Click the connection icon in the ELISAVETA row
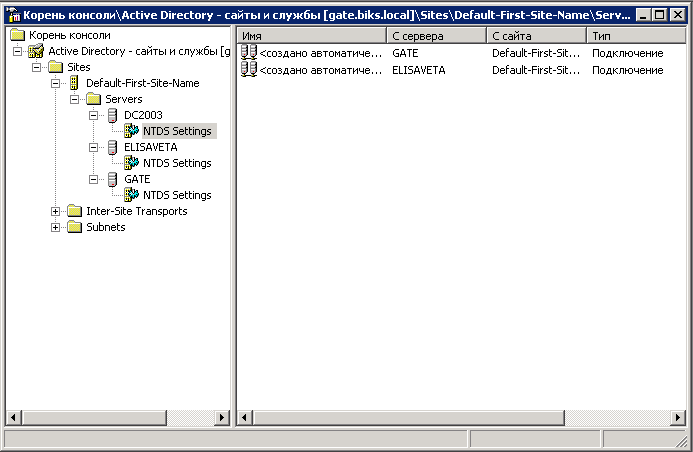The image size is (693, 452). point(249,69)
